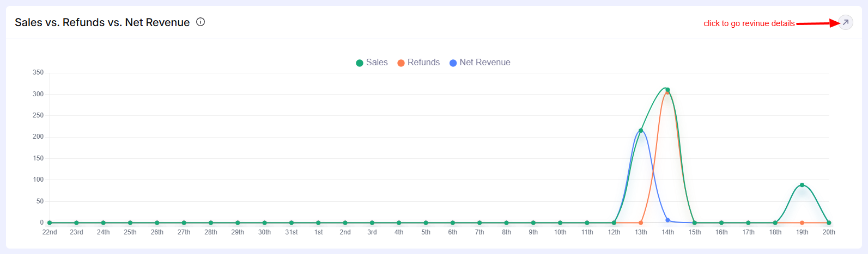This screenshot has width=868, height=254.
Task: Click the orange Refunds point on the 19th
Action: 802,222
